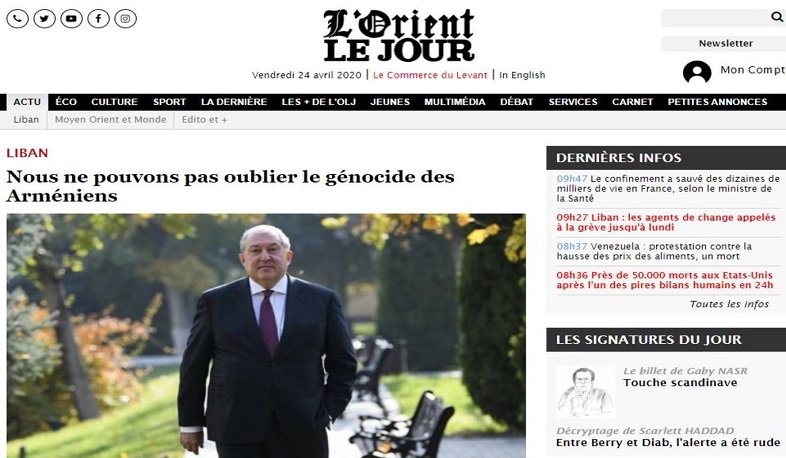This screenshot has height=458, width=786.
Task: Click the phone contact icon
Action: coord(18,19)
